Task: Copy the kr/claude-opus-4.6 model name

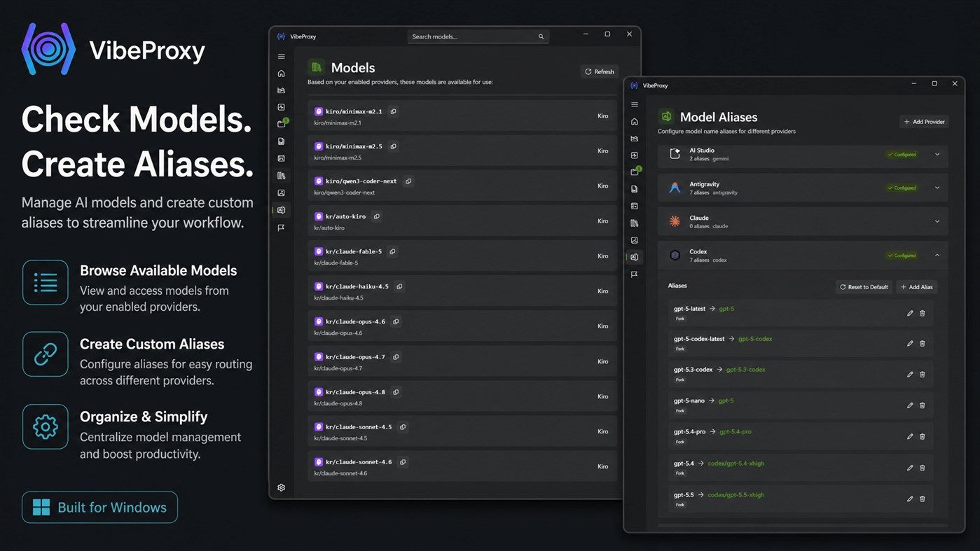Action: point(396,321)
